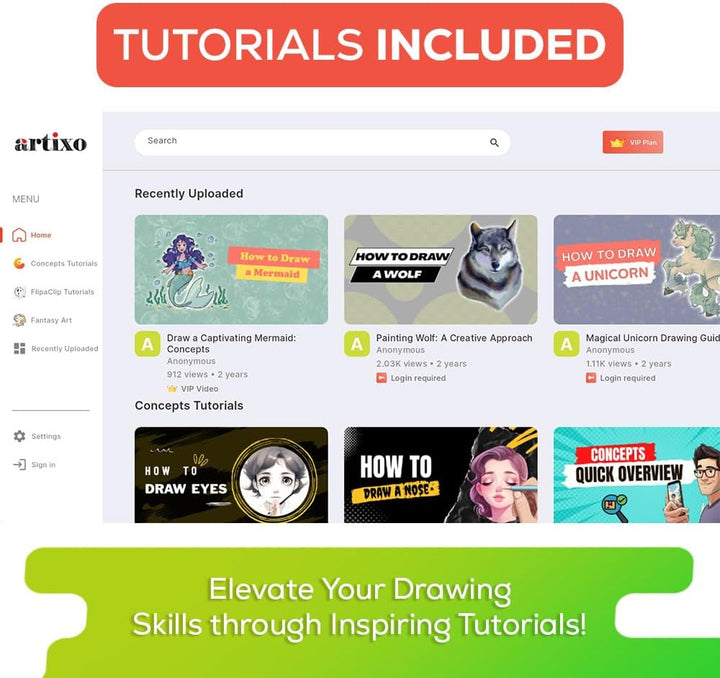Click the Home house icon in sidebar
The width and height of the screenshot is (720, 678).
point(19,235)
